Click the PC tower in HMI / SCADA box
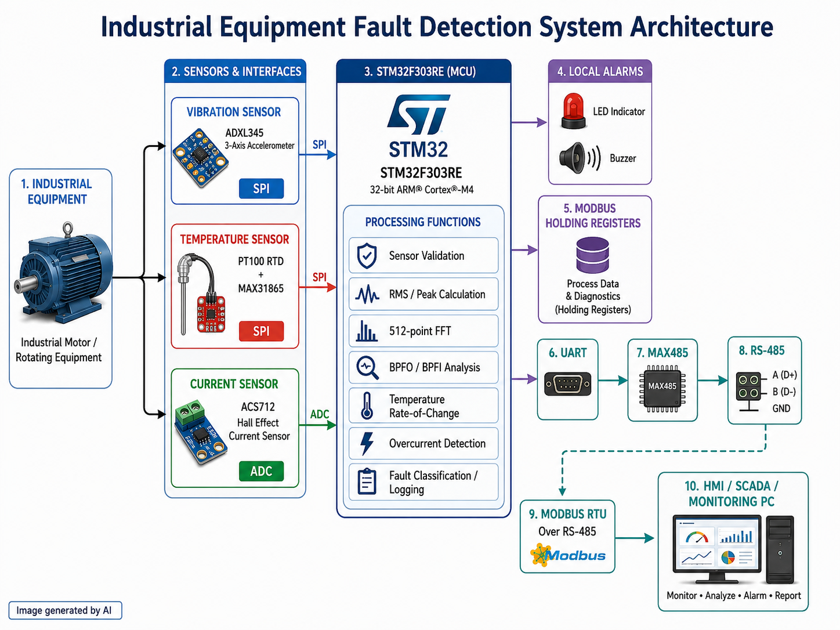This screenshot has height=630, width=840. [x=780, y=549]
